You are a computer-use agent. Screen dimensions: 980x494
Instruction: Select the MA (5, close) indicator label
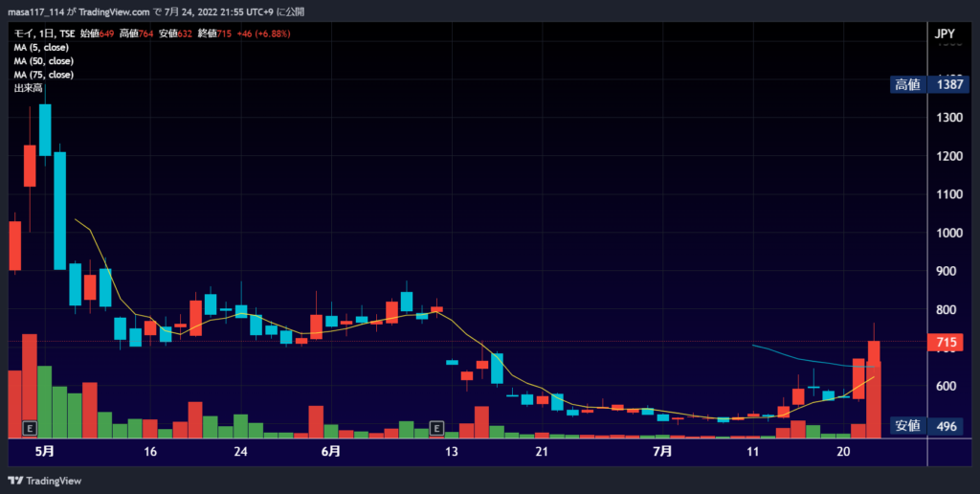[41, 48]
